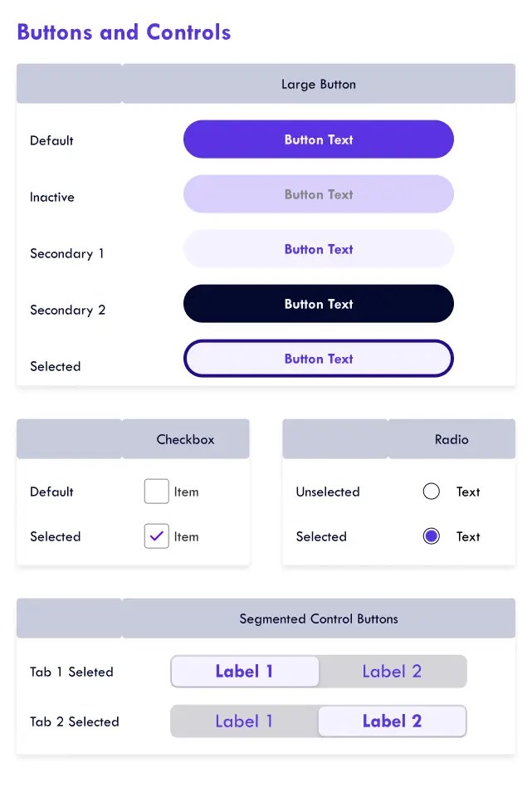The image size is (532, 807).
Task: Switch to Label 2 in Tab 1 Selected row
Action: pos(393,671)
